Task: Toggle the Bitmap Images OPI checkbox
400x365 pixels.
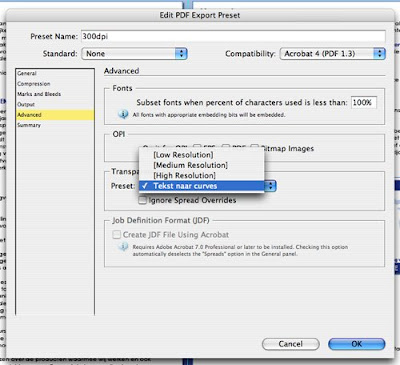Action: coord(255,148)
